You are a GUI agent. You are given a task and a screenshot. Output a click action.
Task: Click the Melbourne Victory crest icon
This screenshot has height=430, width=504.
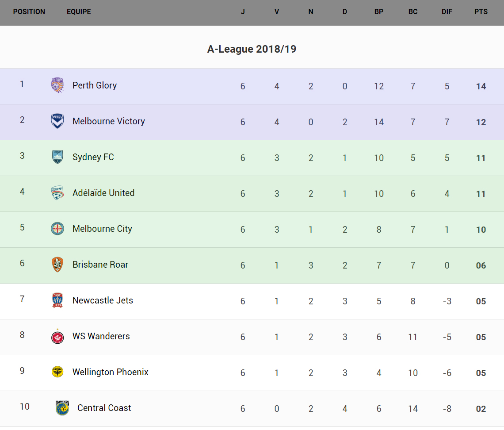click(57, 121)
